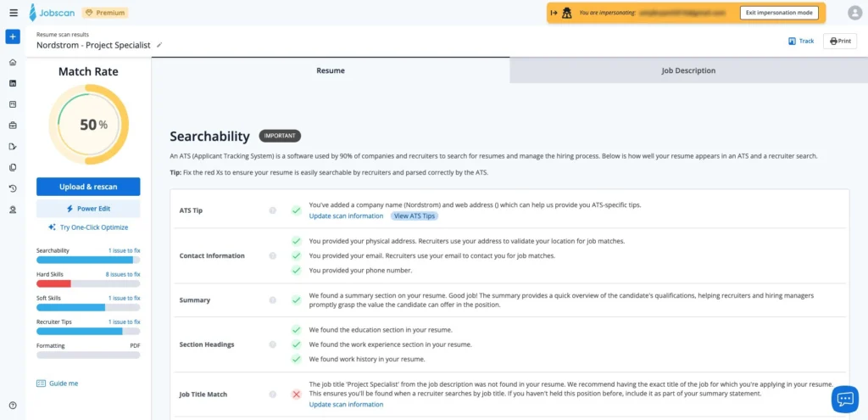Switch to the Job Description tab
Image resolution: width=868 pixels, height=420 pixels.
688,70
